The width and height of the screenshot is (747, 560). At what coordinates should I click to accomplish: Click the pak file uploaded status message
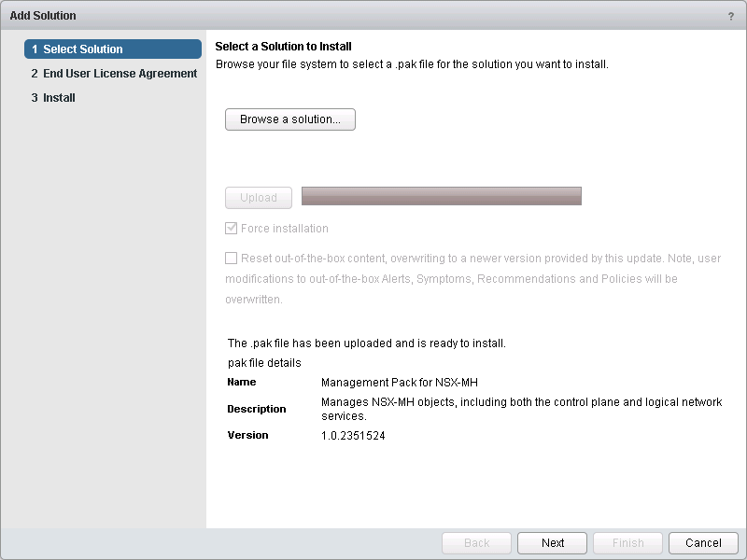[x=367, y=343]
